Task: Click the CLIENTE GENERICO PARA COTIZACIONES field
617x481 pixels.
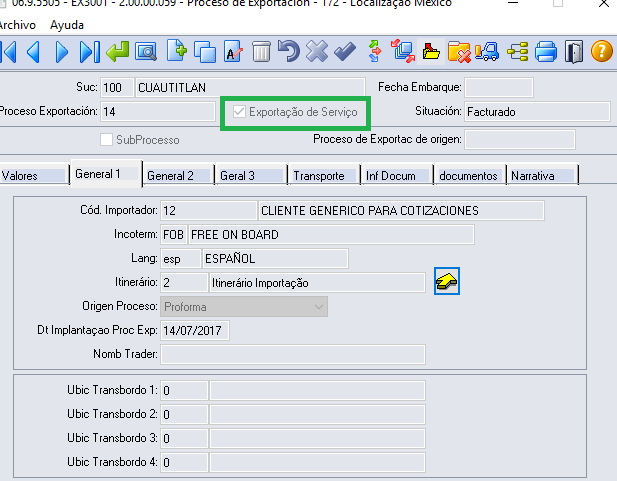Action: pos(401,211)
